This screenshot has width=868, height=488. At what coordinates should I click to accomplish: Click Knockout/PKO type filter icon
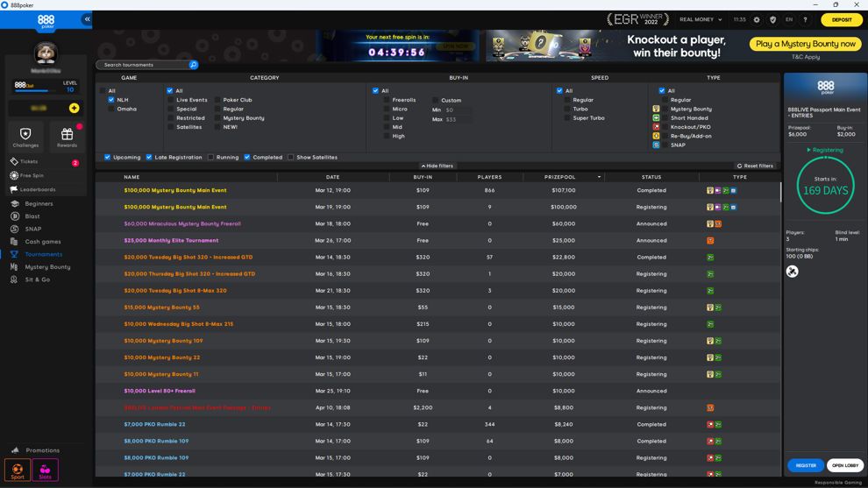656,127
